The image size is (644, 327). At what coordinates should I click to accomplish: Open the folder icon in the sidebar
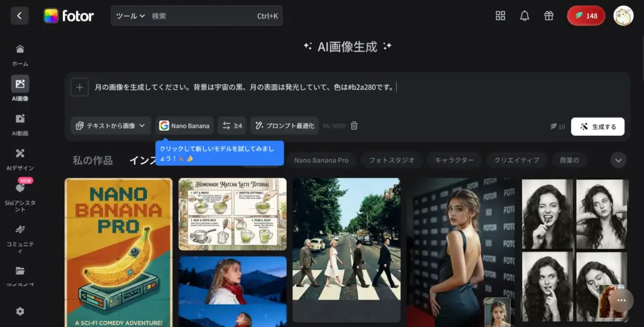click(20, 271)
